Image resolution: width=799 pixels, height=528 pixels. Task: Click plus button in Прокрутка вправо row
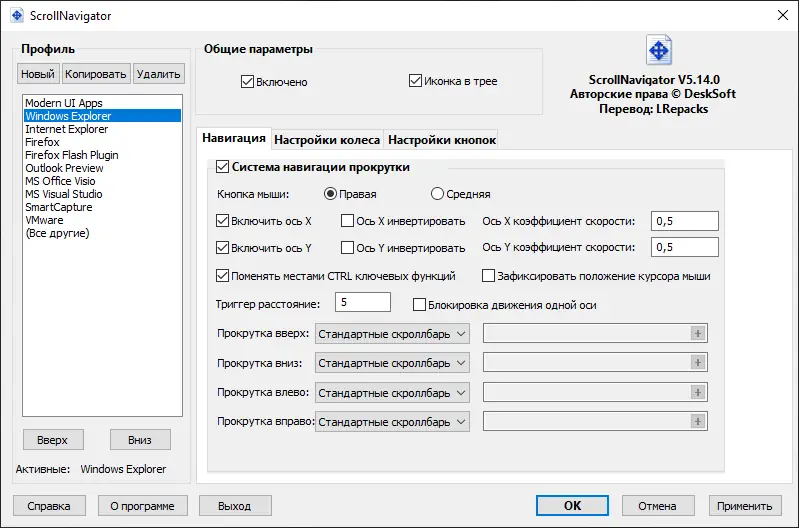[x=698, y=421]
